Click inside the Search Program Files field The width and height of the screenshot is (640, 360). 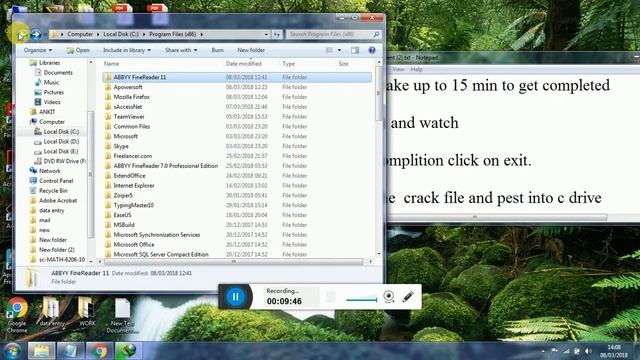click(x=329, y=35)
